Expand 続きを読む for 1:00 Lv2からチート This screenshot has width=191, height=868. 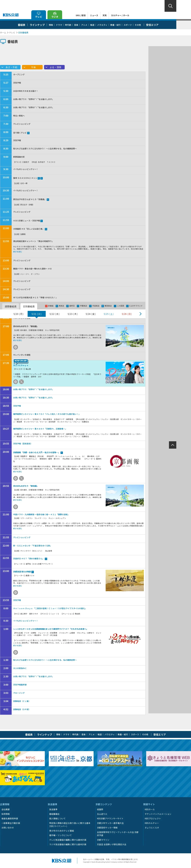[17, 646]
